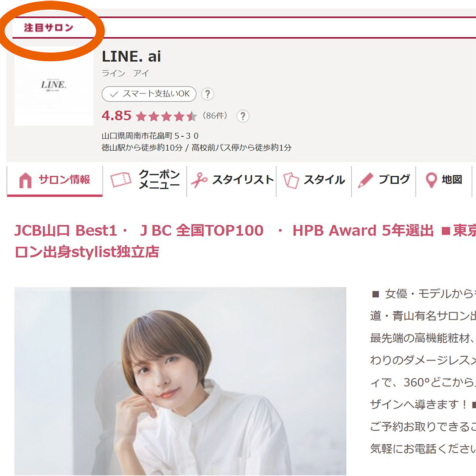
Task: Show the 地図 tab
Action: pos(452,180)
